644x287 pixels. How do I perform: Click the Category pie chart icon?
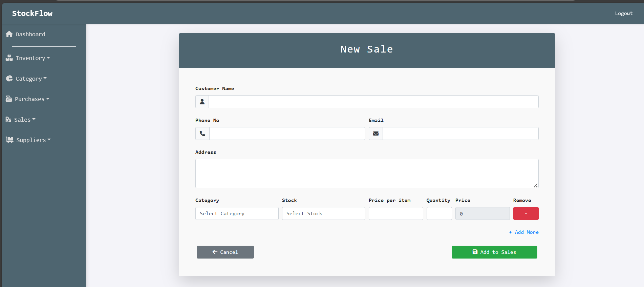(x=9, y=79)
